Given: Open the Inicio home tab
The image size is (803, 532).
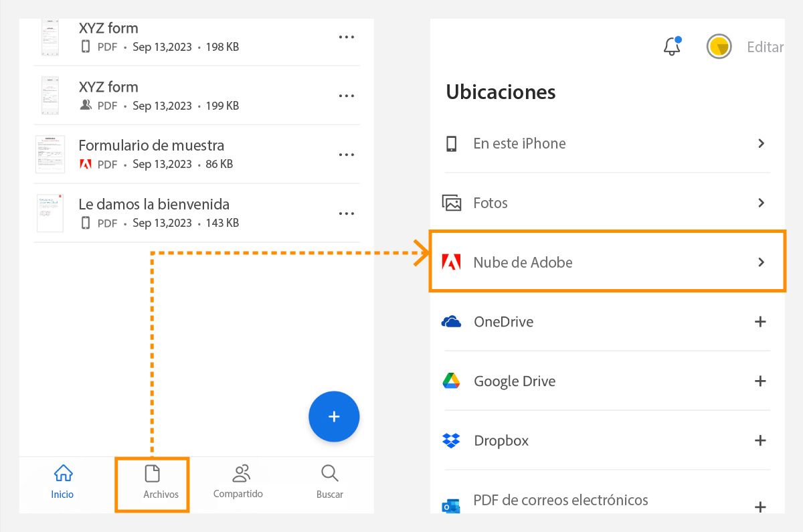Looking at the screenshot, I should click(62, 482).
